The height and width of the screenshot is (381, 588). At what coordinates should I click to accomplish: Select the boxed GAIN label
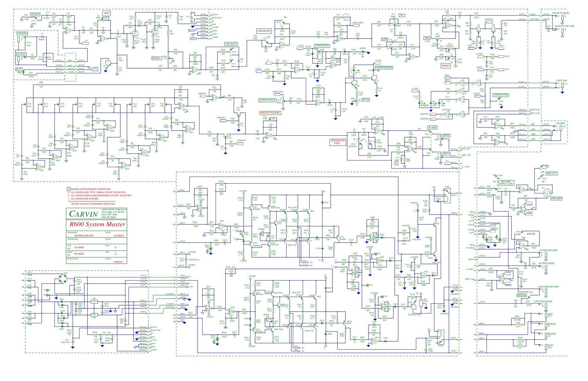point(107,13)
